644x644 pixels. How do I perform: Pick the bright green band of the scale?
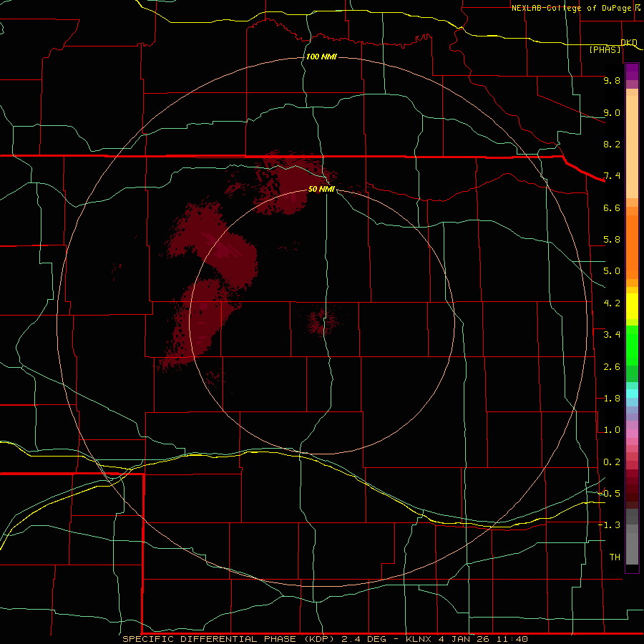coord(632,345)
